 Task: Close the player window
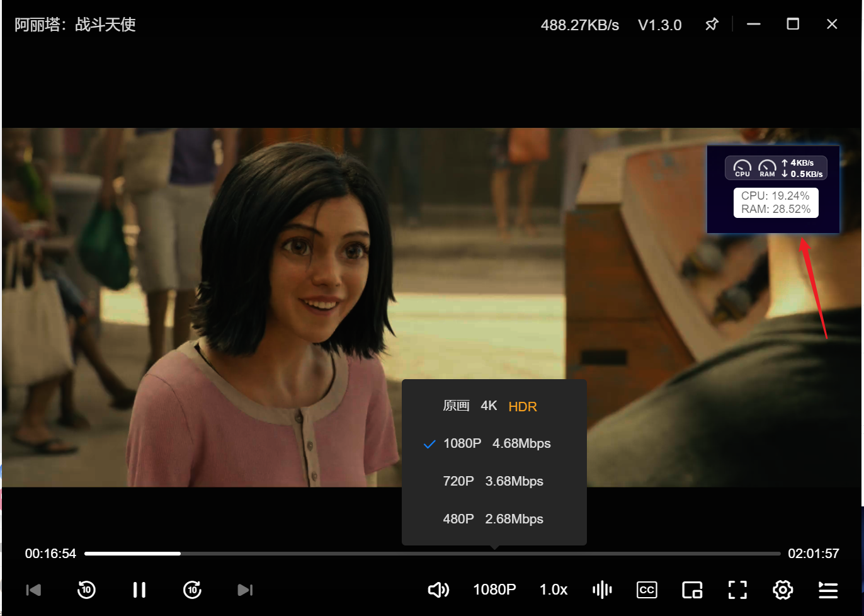coord(832,24)
